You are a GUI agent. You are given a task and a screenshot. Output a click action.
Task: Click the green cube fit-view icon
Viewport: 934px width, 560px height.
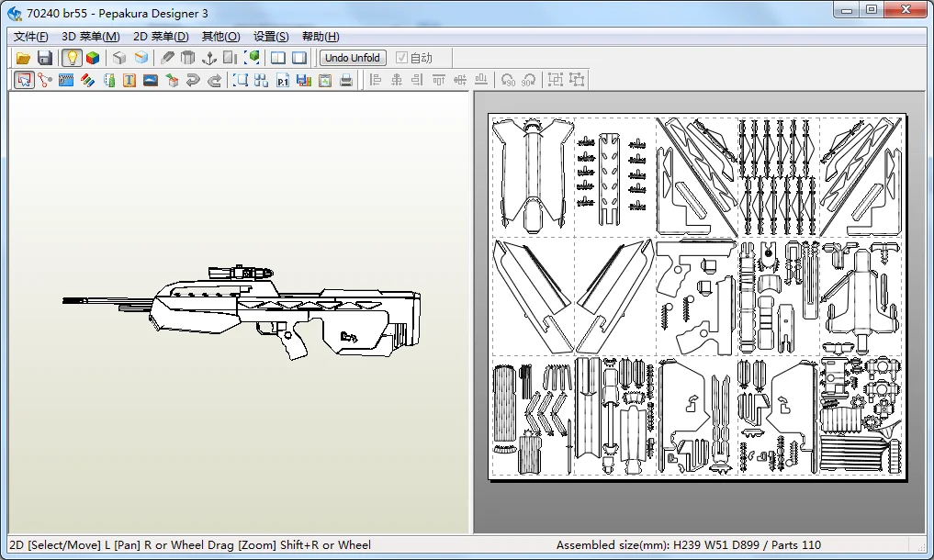(252, 58)
